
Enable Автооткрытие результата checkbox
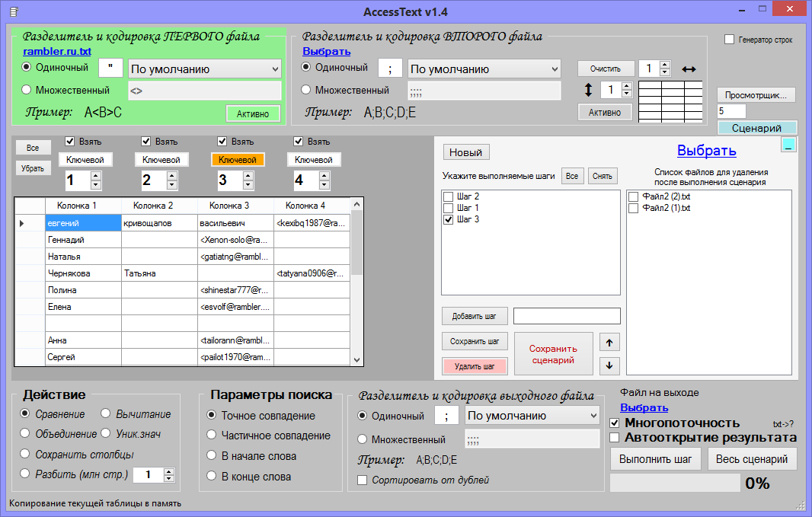(615, 437)
